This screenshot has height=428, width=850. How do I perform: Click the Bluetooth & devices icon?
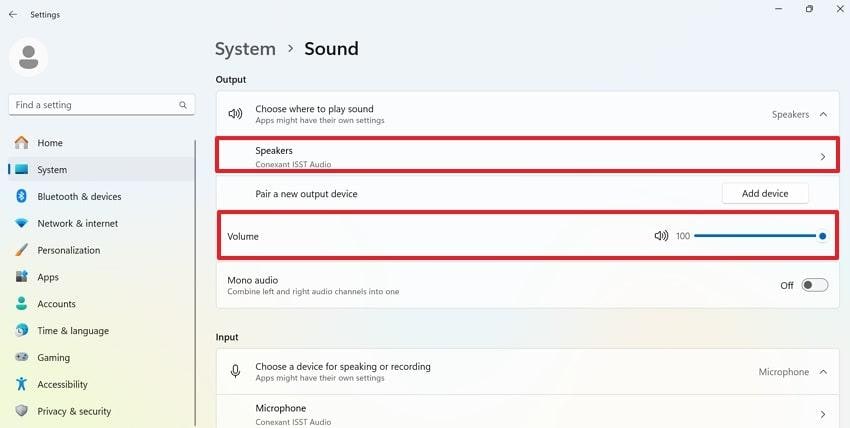coord(21,197)
